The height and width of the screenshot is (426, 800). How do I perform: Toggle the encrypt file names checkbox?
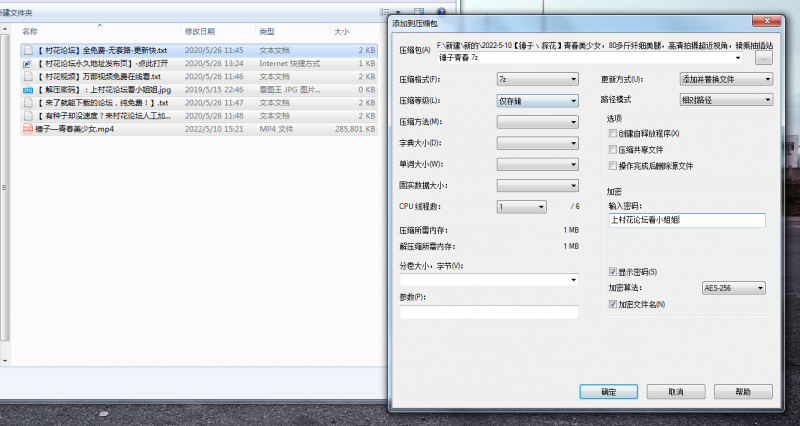tap(612, 304)
